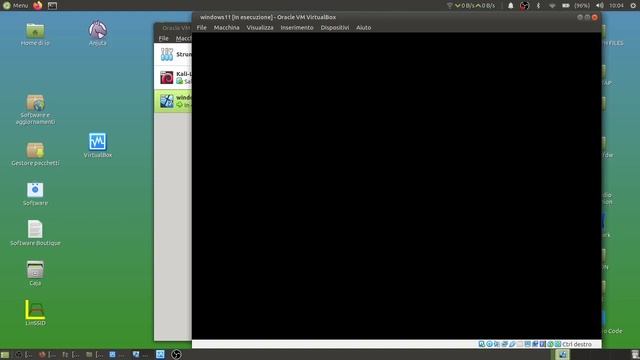Image resolution: width=640 pixels, height=360 pixels.
Task: Launch terminal from the top panel
Action: tap(52, 6)
